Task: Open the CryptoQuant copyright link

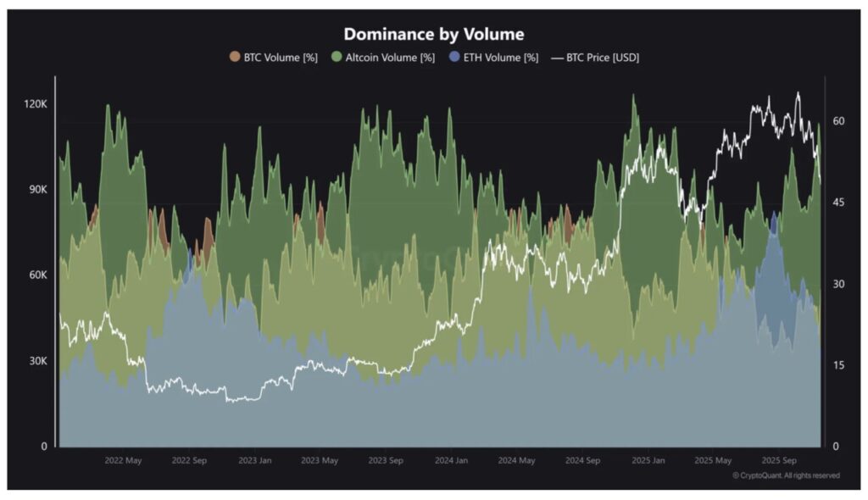Action: pos(786,475)
